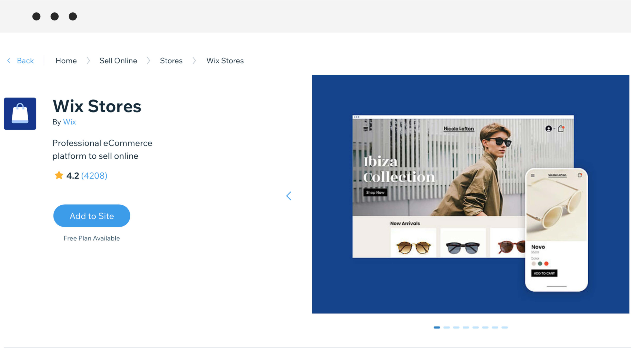Click the Wix Stores heading

coord(97,106)
